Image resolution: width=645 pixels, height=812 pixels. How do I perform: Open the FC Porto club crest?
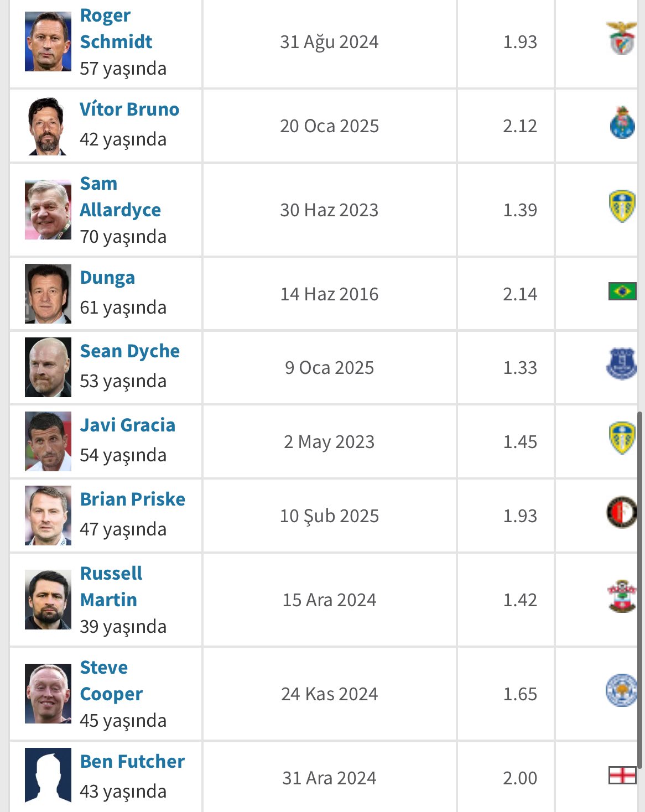622,123
